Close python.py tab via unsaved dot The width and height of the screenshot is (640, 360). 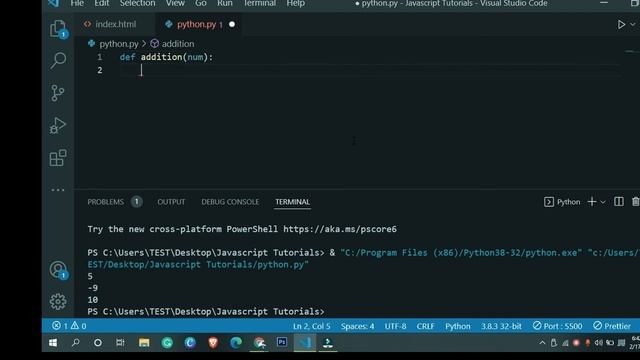point(232,24)
